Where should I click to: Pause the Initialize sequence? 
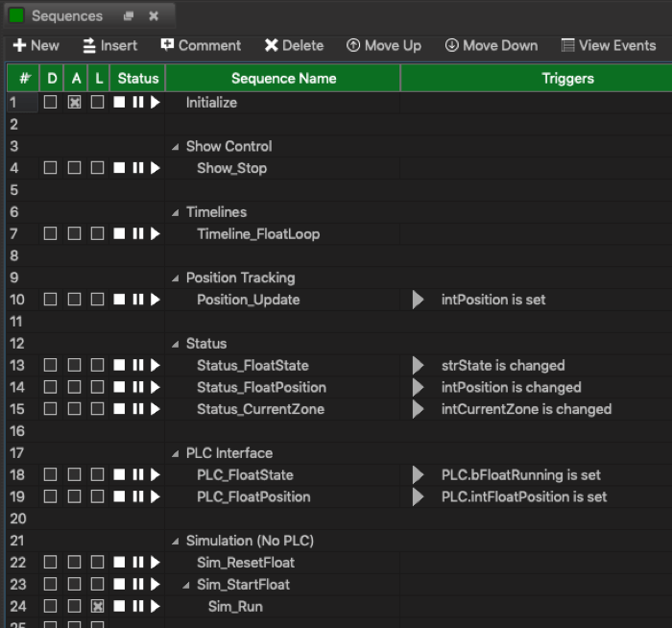point(138,102)
